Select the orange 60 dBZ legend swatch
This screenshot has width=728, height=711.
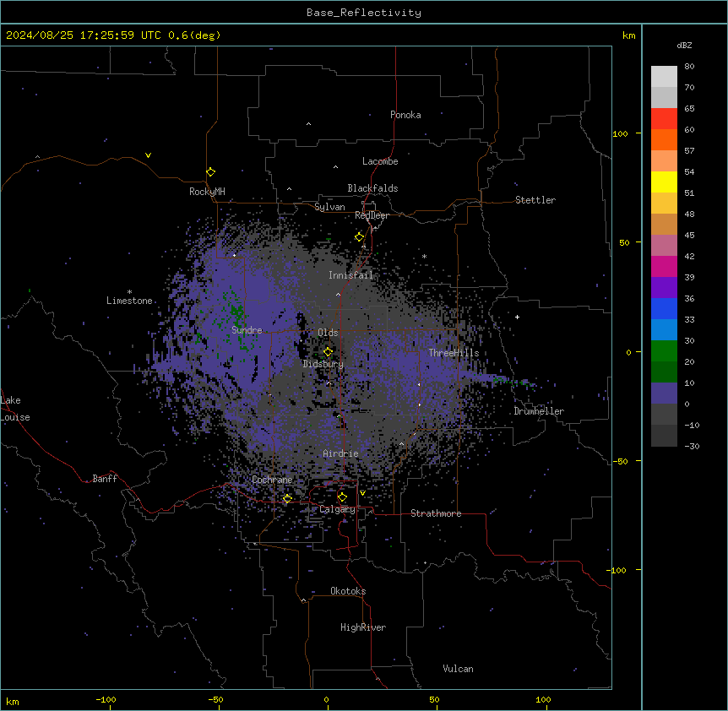point(664,139)
